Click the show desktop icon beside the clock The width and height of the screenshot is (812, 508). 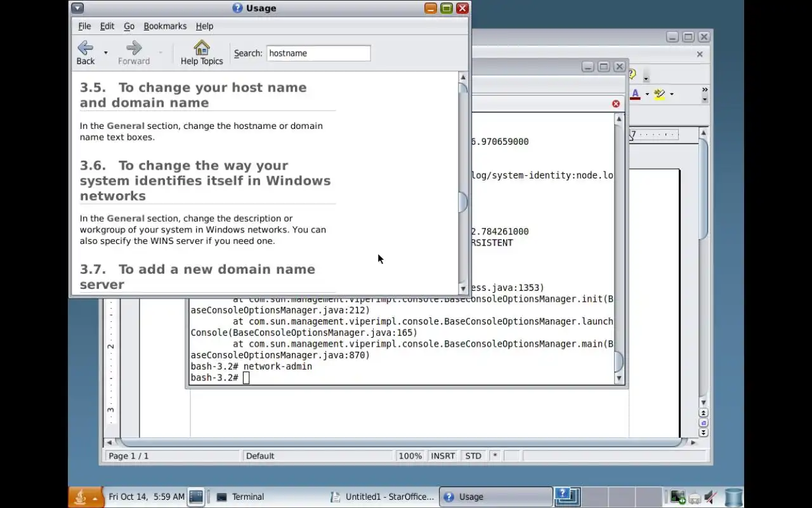196,497
